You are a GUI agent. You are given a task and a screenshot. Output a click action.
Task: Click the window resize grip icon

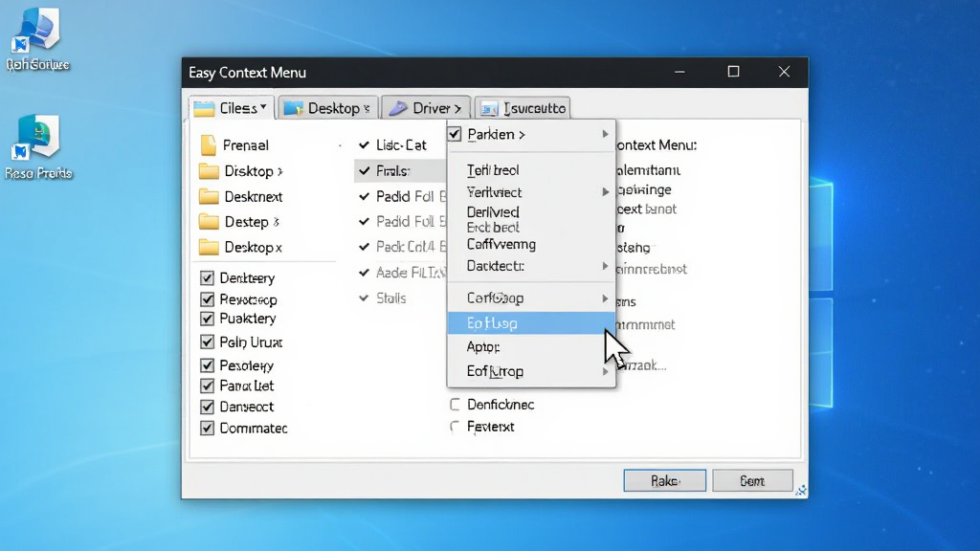pyautogui.click(x=801, y=491)
